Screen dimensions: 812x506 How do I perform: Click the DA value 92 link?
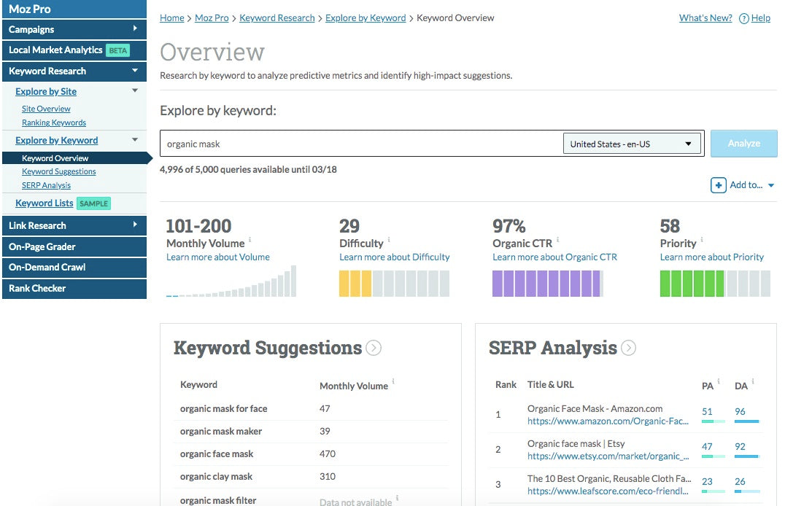click(740, 446)
